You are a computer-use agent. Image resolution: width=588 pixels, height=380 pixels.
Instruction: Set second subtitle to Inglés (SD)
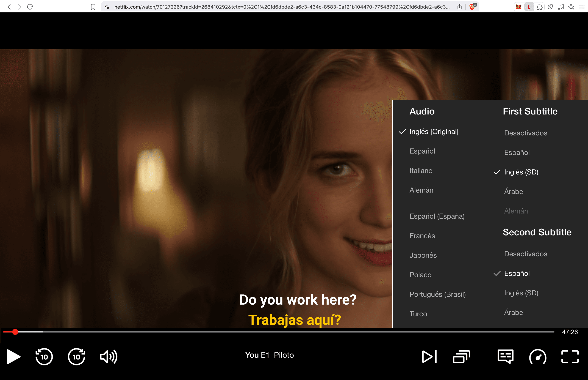point(521,293)
